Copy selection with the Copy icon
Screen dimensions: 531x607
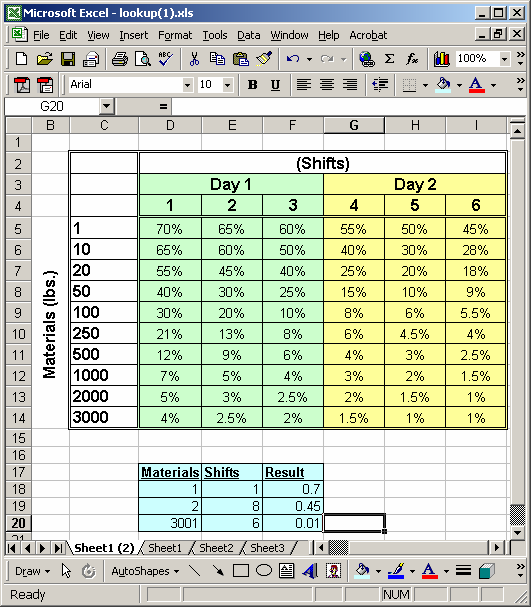click(217, 59)
